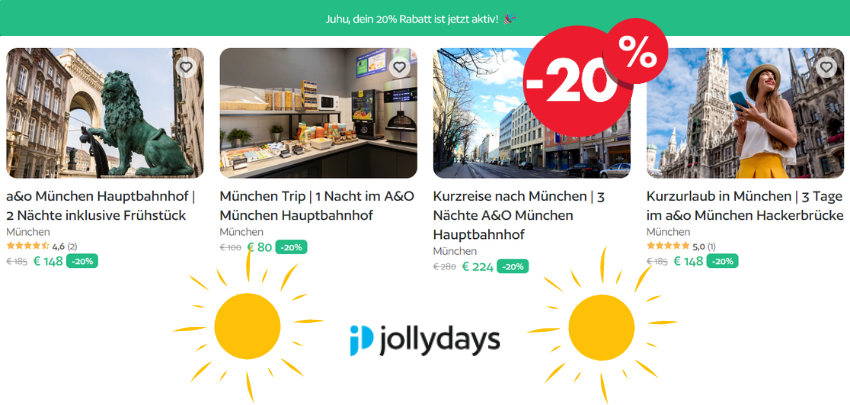Open the München street view thumbnail

(532, 113)
